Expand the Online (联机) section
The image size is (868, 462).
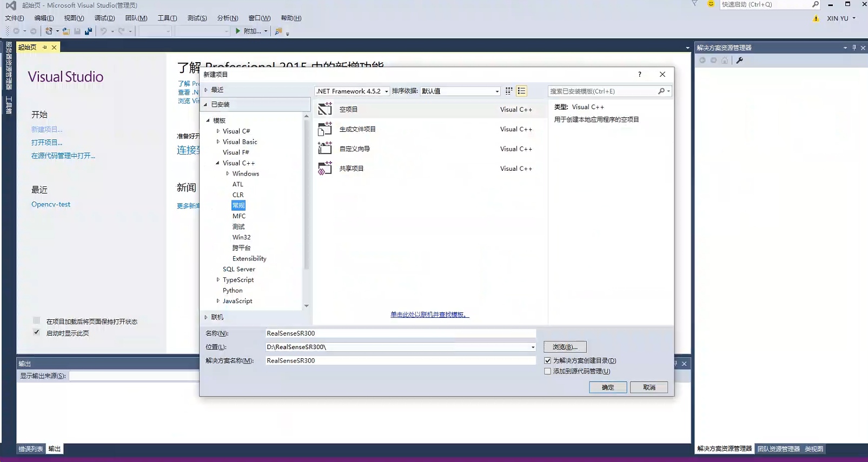pyautogui.click(x=206, y=317)
